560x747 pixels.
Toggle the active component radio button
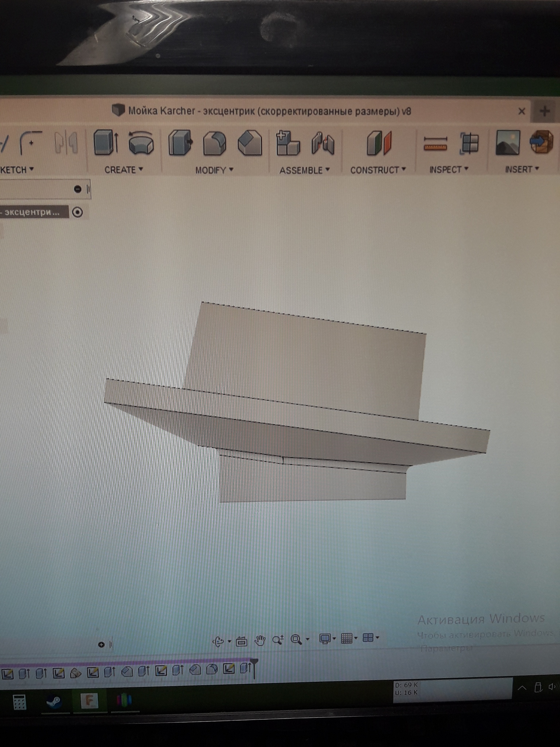pyautogui.click(x=77, y=212)
